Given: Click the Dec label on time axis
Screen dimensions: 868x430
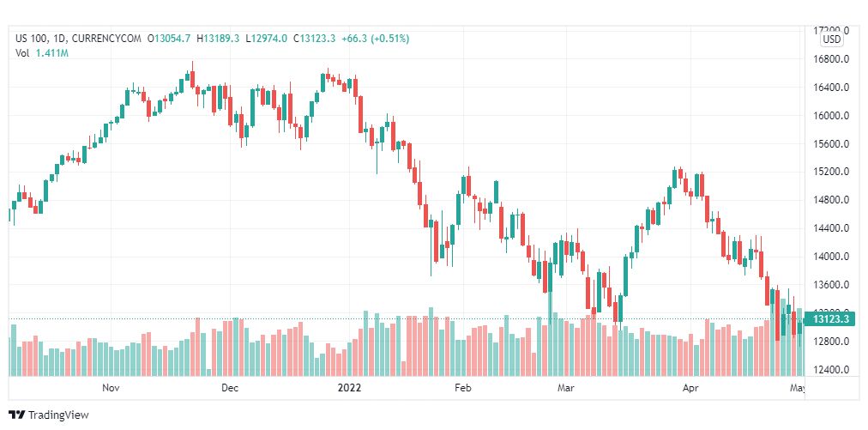Looking at the screenshot, I should pyautogui.click(x=230, y=388).
